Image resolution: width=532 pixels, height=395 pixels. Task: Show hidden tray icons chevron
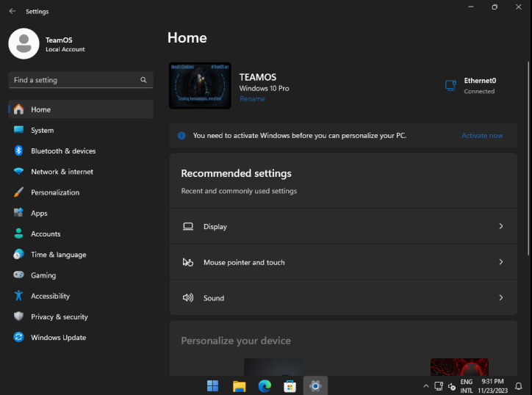426,386
